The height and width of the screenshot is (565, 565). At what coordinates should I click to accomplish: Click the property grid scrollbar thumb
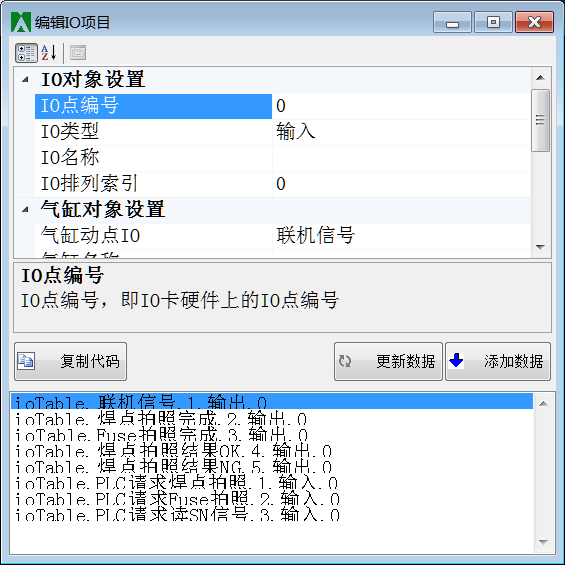tap(540, 120)
